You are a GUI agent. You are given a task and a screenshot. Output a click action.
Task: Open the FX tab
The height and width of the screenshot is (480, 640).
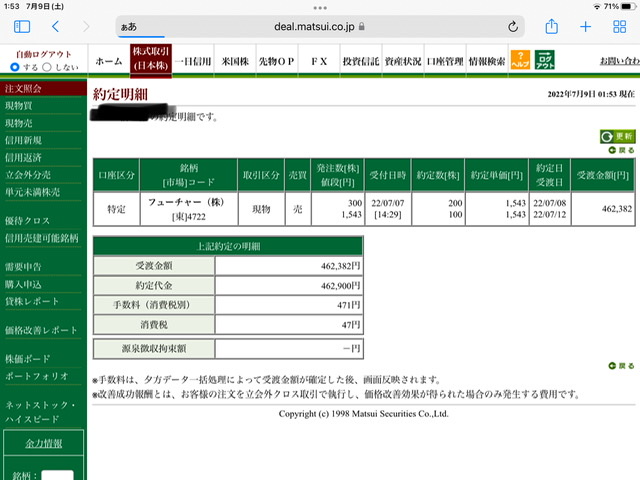click(319, 61)
